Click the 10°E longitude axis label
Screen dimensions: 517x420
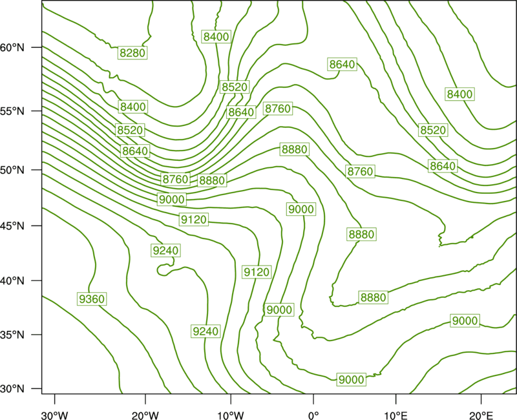tap(395, 415)
